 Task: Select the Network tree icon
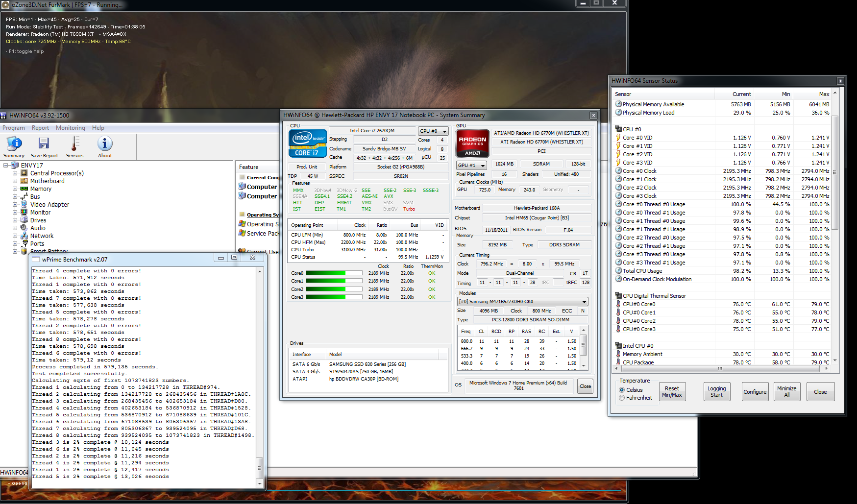click(24, 236)
